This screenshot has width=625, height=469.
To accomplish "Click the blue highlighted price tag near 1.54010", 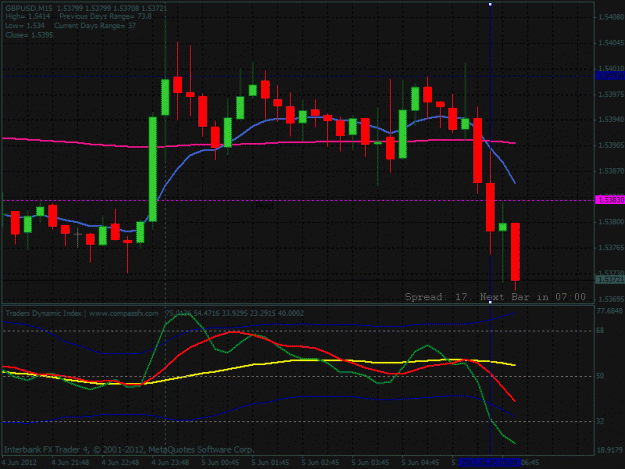I will click(x=609, y=75).
